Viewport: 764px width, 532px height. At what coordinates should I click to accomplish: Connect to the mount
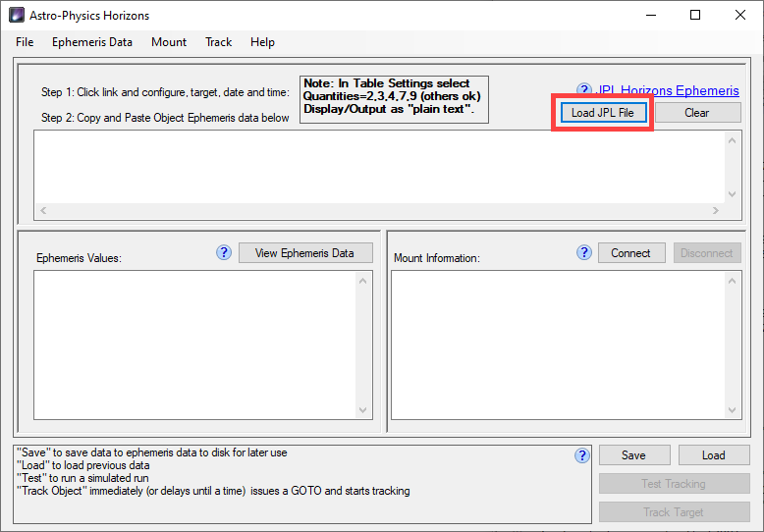[631, 253]
